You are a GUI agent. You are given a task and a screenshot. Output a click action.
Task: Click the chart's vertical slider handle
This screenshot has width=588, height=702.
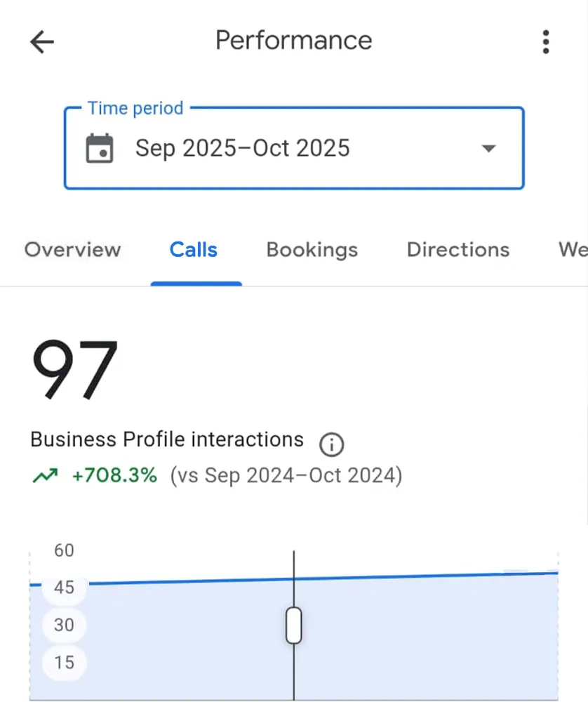pos(293,625)
